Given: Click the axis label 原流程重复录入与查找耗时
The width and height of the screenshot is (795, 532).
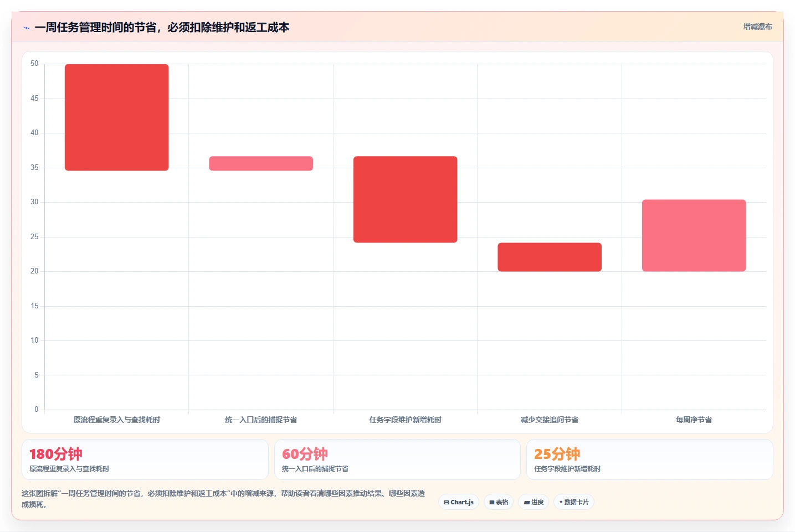Looking at the screenshot, I should pyautogui.click(x=117, y=420).
